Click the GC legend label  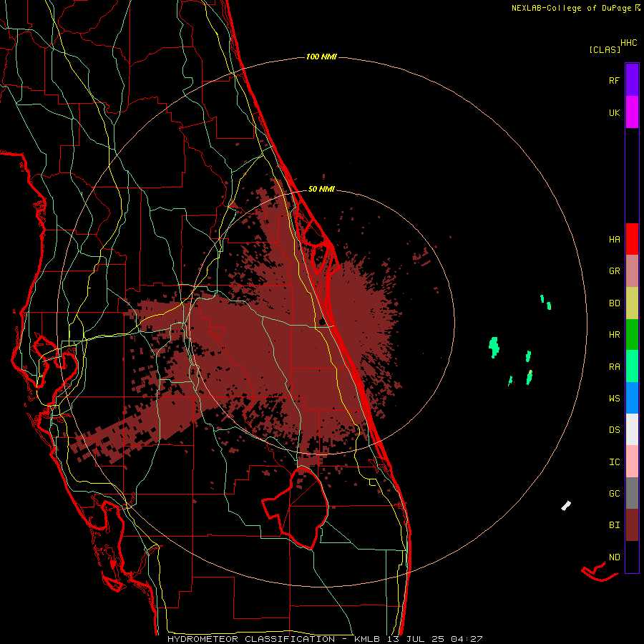click(614, 493)
